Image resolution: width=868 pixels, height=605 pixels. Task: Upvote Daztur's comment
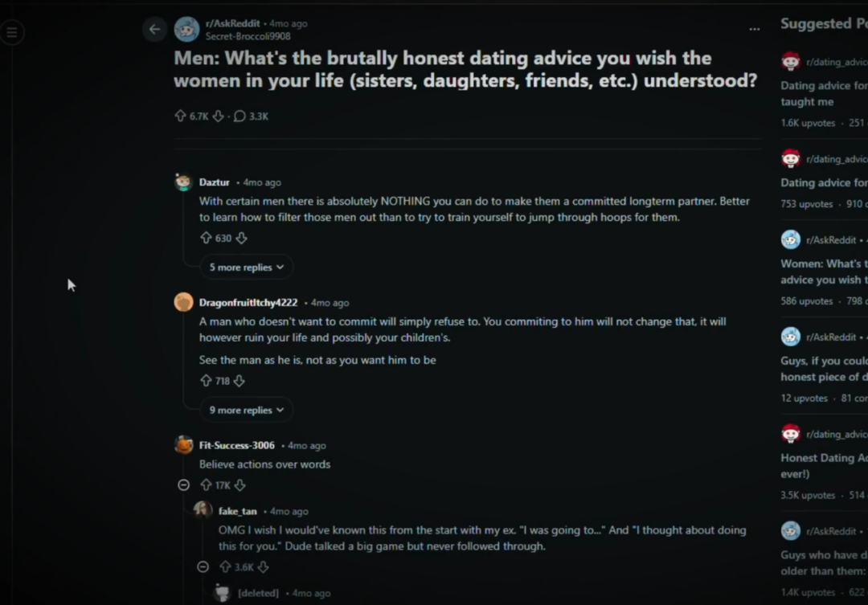[206, 239]
